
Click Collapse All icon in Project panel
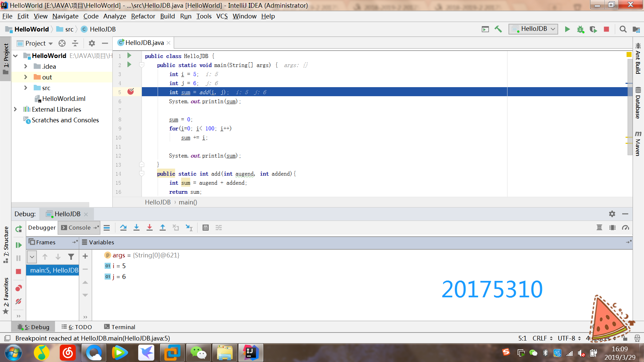click(75, 43)
